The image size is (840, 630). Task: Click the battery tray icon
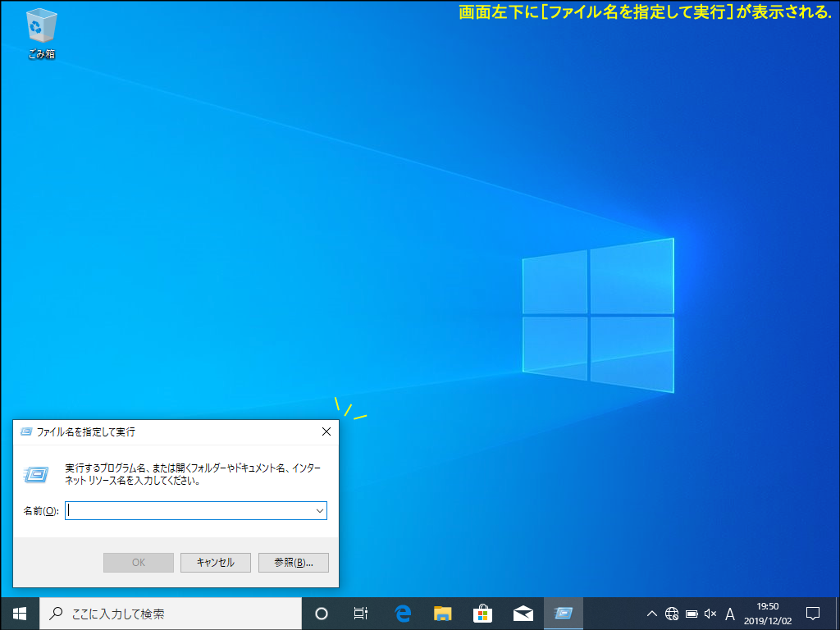(692, 614)
